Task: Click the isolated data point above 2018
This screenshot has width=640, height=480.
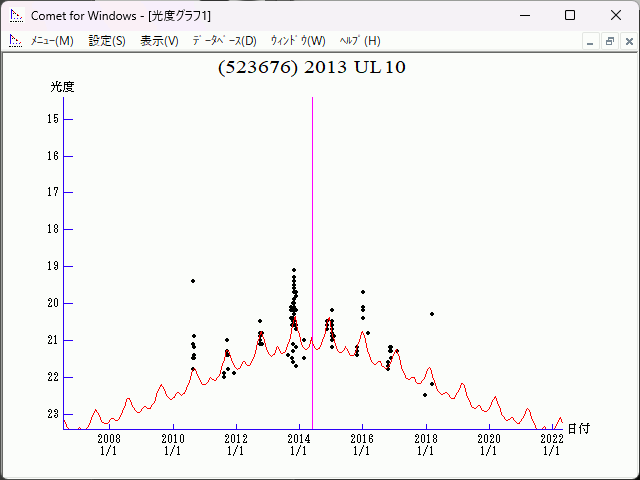Action: click(x=432, y=314)
